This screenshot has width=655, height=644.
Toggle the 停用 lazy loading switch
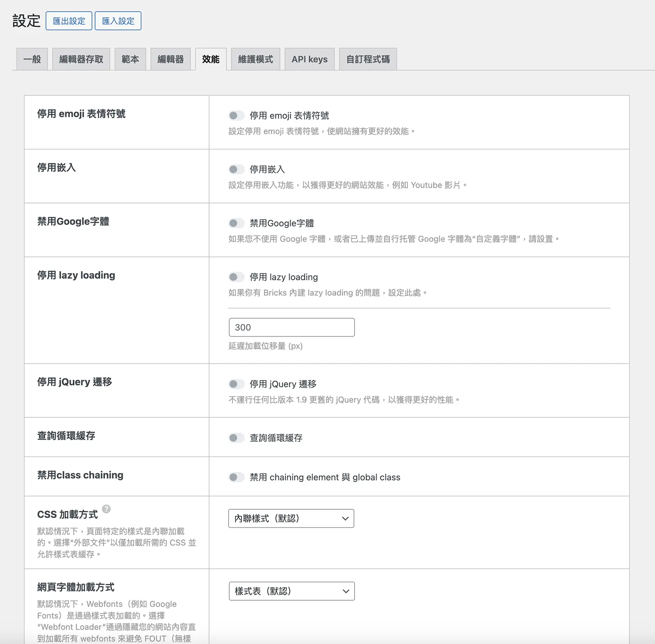point(236,277)
